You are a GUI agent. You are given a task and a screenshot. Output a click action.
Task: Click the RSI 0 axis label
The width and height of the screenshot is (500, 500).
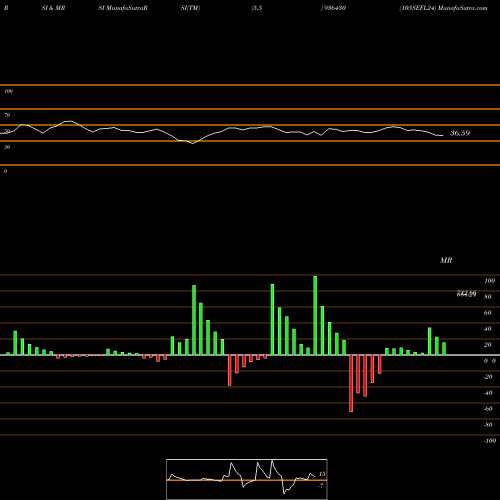click(5, 171)
